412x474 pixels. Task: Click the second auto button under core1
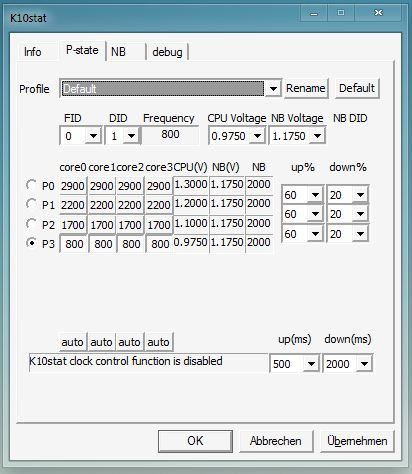tap(102, 342)
